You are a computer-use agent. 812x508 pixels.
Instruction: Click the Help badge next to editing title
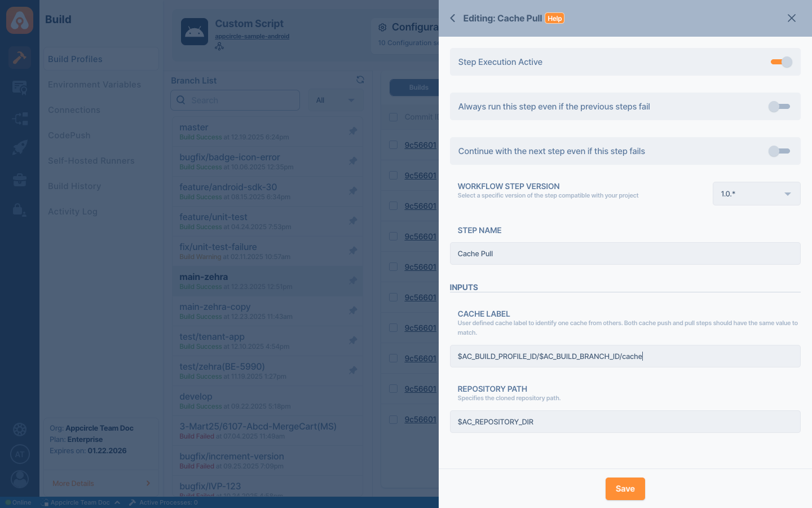coord(554,18)
